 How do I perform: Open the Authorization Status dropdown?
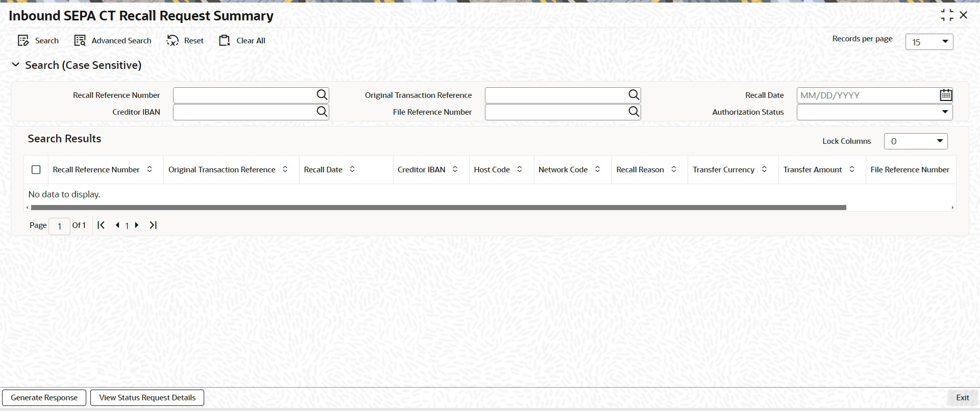coord(874,112)
